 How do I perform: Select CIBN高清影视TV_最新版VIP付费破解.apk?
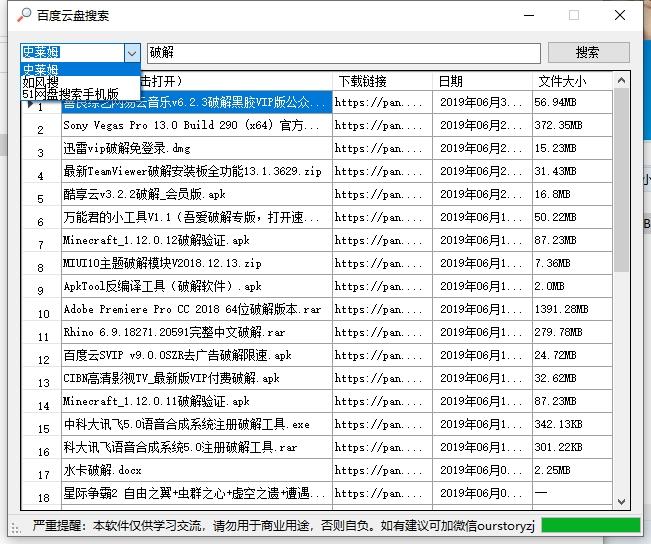[x=197, y=378]
